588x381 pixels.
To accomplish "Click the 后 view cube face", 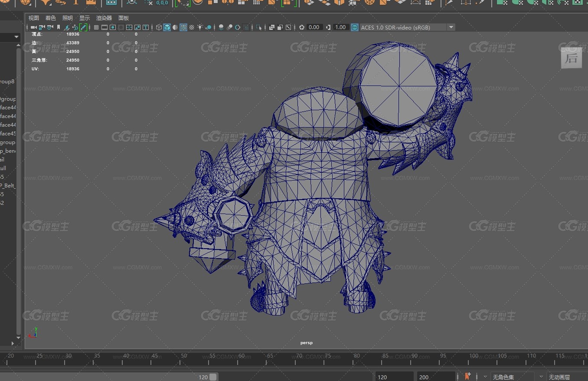I will [572, 58].
